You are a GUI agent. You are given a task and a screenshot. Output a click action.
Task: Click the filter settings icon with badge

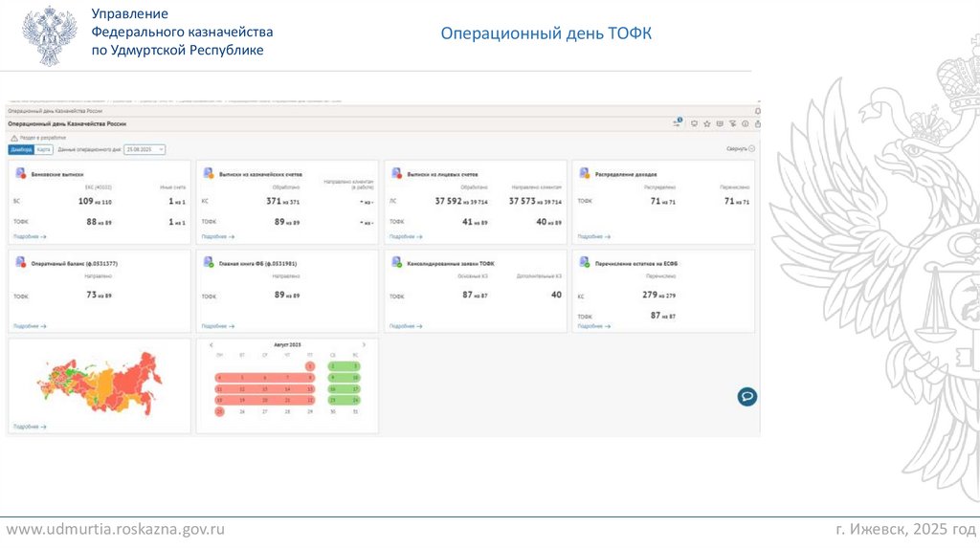coord(677,123)
